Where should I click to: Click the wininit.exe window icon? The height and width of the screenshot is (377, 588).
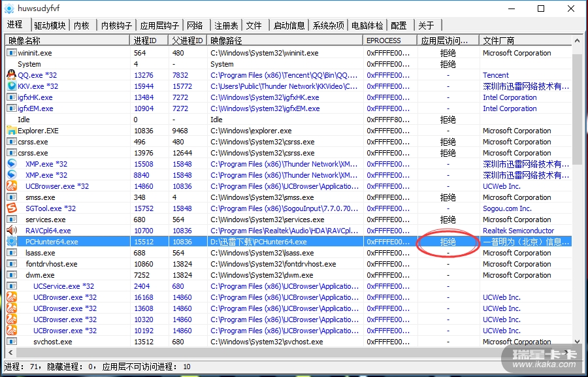click(x=12, y=53)
